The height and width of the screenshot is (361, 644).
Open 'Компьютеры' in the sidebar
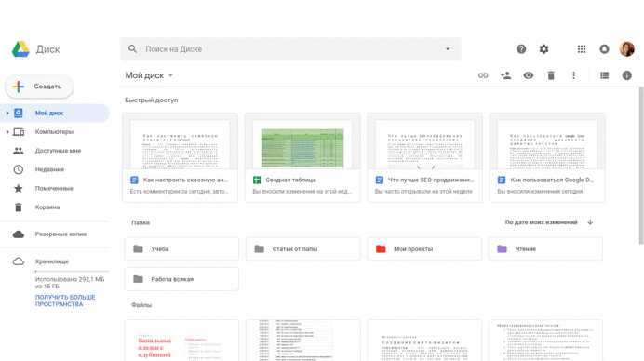pos(55,132)
